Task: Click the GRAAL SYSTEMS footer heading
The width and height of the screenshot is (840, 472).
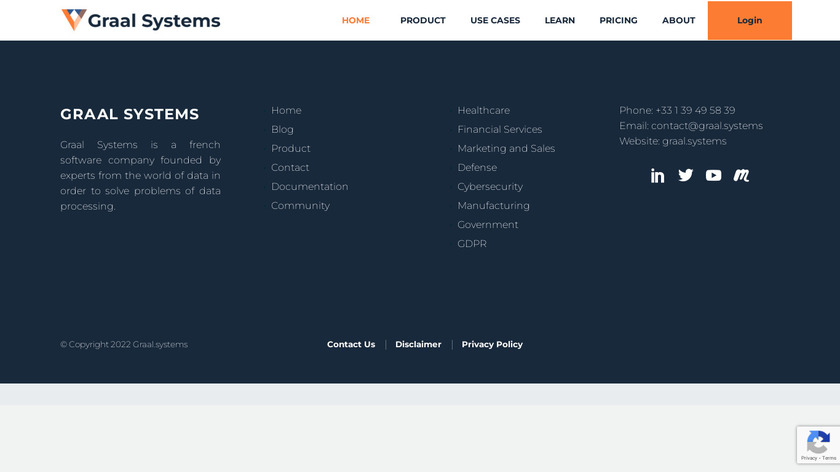Action: pos(130,114)
